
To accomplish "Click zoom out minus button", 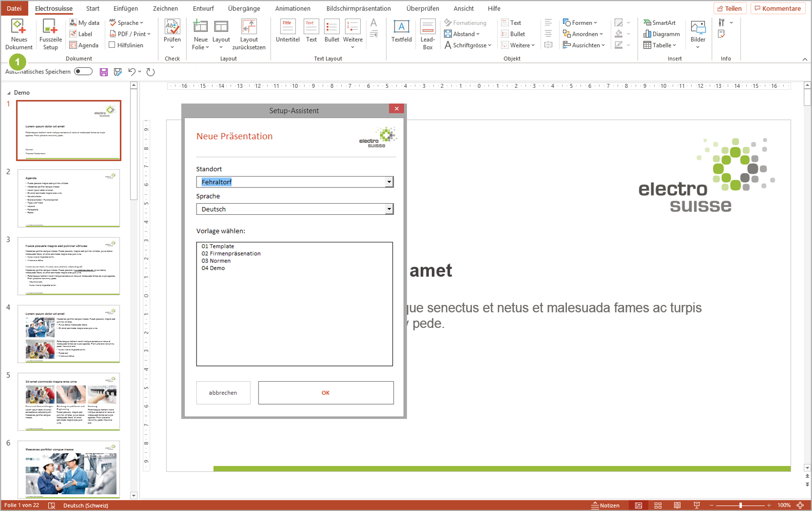I will point(711,505).
